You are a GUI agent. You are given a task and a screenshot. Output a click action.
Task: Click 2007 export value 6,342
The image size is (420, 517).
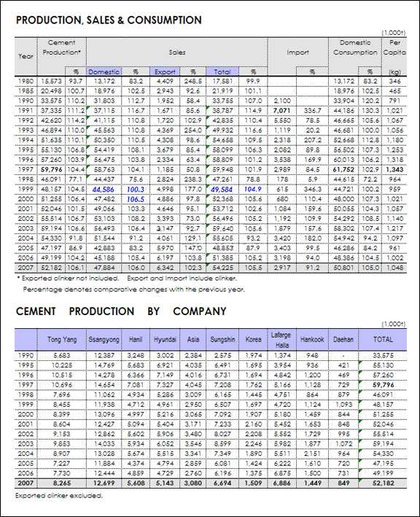pyautogui.click(x=165, y=268)
